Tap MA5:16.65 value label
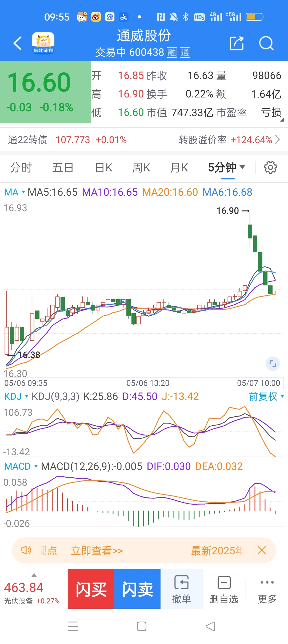Screen dimensions: 288x644 click(53, 192)
